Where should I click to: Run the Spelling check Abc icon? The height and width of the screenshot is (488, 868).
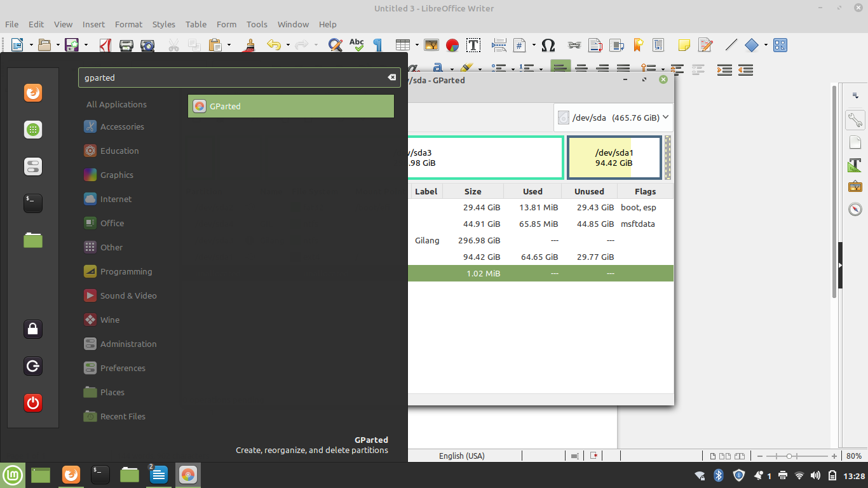pos(356,45)
